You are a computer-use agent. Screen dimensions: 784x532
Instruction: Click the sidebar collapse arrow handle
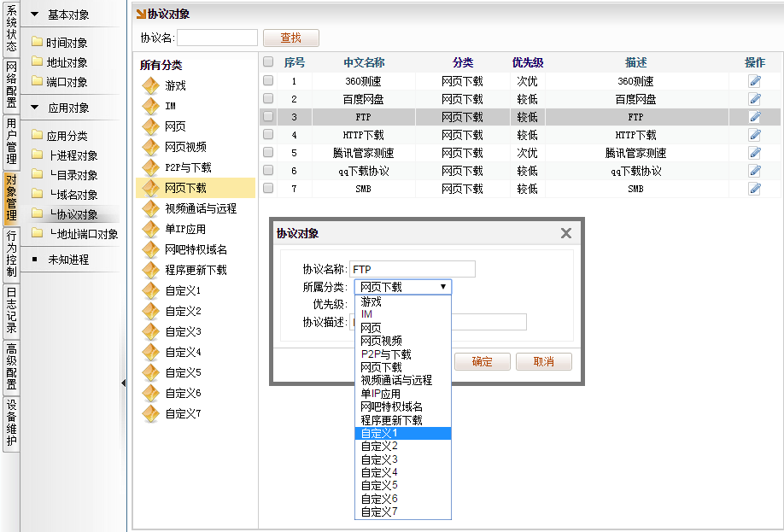tap(123, 383)
